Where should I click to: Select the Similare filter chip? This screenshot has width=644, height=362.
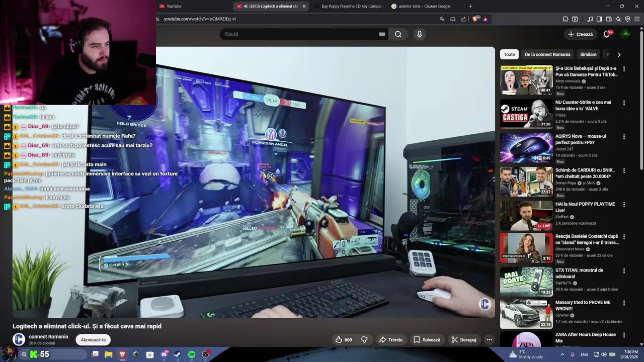588,54
